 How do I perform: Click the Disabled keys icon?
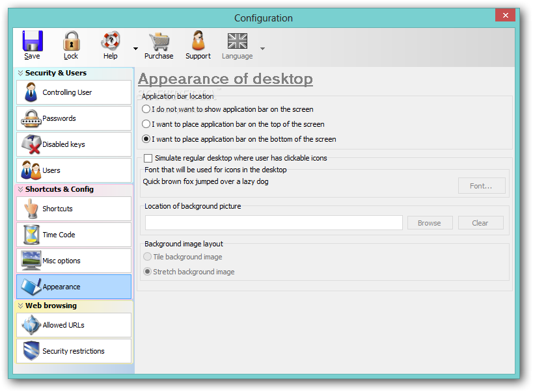point(31,144)
